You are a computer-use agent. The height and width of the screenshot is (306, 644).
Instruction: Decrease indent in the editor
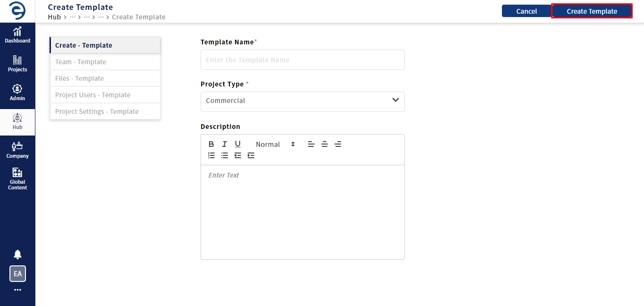pyautogui.click(x=238, y=155)
